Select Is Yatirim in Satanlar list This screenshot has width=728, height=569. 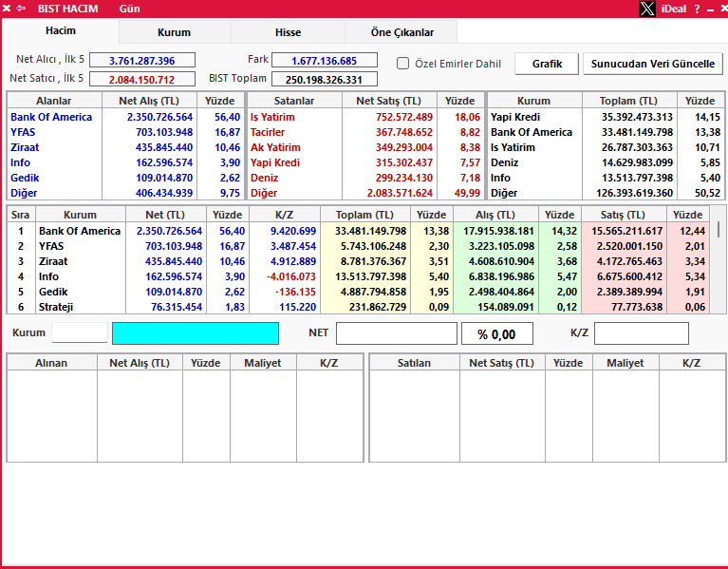pos(272,117)
